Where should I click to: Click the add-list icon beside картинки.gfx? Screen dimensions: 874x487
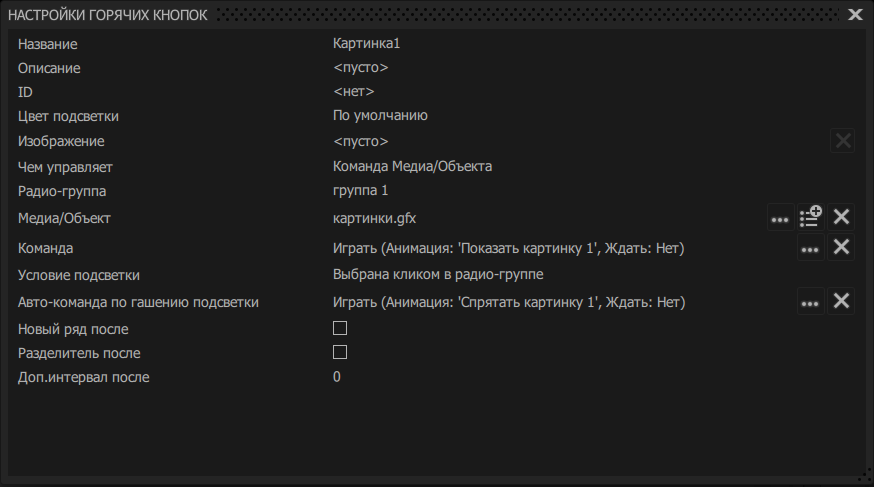811,217
